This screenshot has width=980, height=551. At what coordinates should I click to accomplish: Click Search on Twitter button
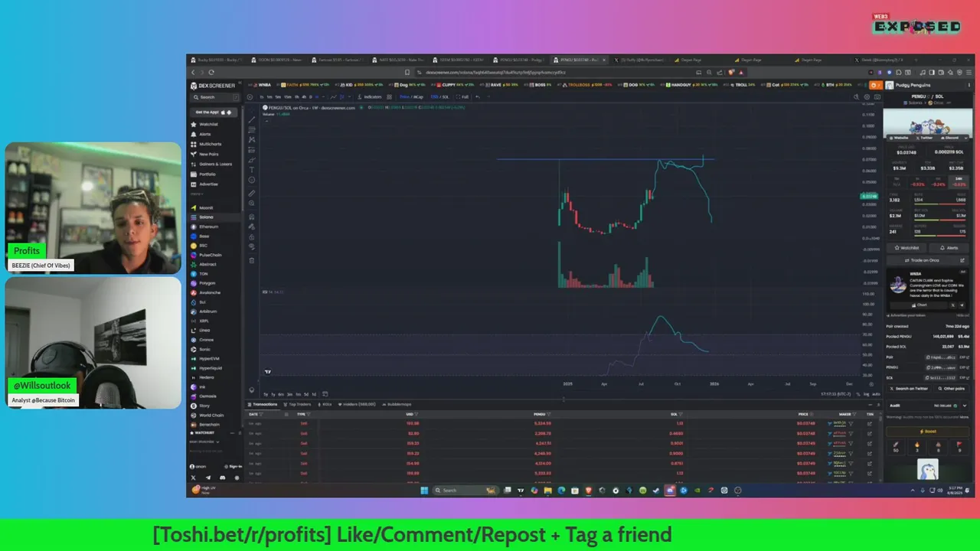click(x=909, y=388)
